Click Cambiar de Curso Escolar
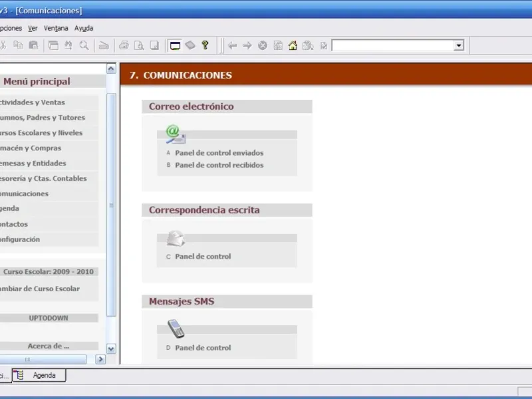 pyautogui.click(x=40, y=289)
